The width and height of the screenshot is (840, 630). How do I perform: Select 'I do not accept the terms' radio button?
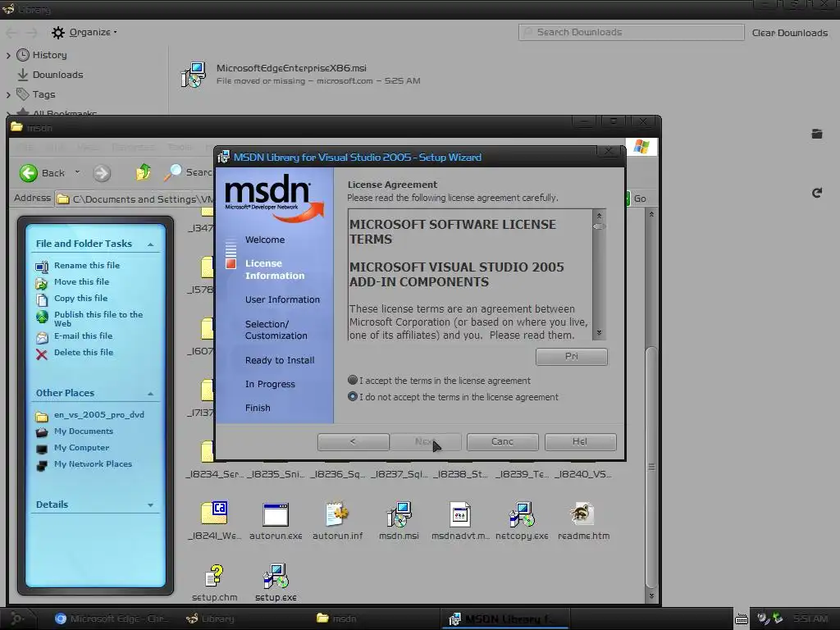(x=353, y=396)
